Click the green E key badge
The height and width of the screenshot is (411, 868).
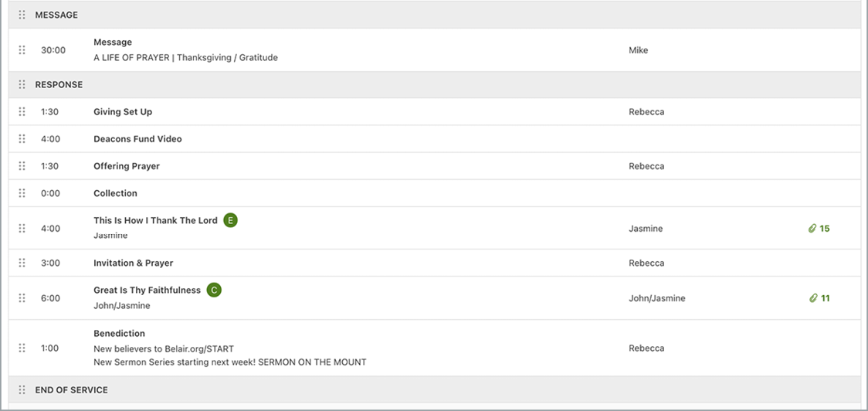pyautogui.click(x=230, y=220)
